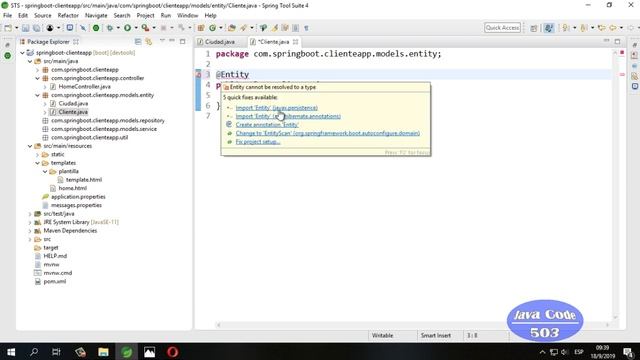Image resolution: width=640 pixels, height=360 pixels.
Task: Click Import 'Entity' hibernate.annotations quick fix
Action: coord(288,116)
